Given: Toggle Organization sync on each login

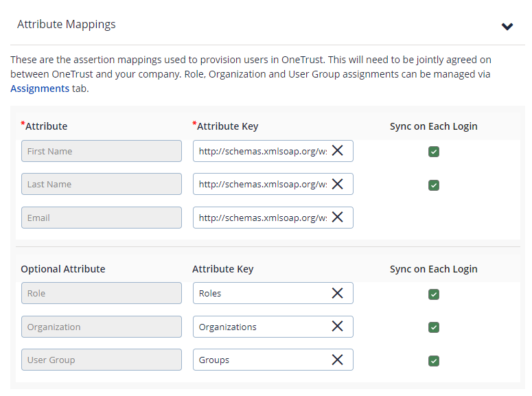Looking at the screenshot, I should pos(433,327).
